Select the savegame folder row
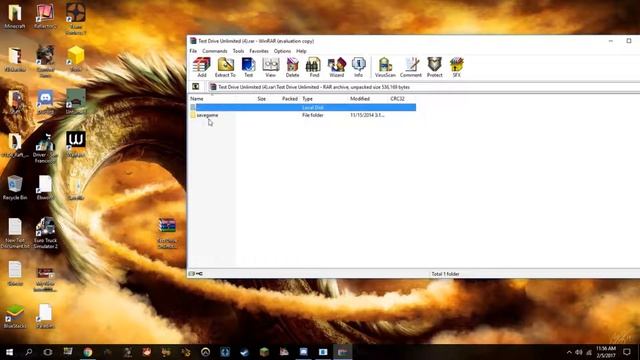 302,115
